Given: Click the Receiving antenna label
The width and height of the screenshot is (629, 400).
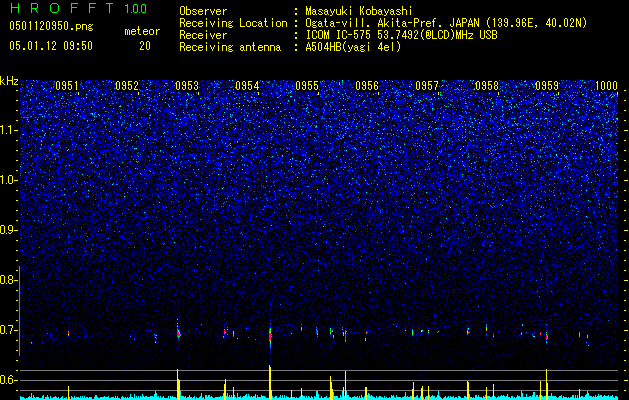Looking at the screenshot, I should click(x=230, y=47).
